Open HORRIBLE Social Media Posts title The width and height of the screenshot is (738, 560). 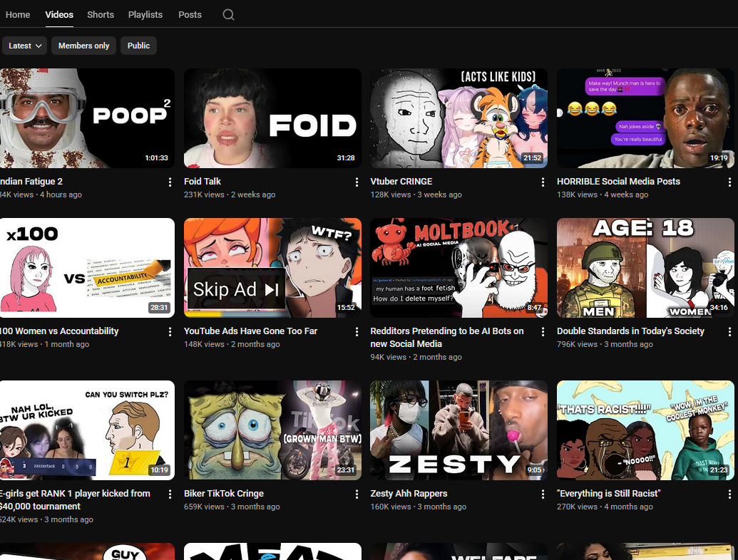coord(618,182)
